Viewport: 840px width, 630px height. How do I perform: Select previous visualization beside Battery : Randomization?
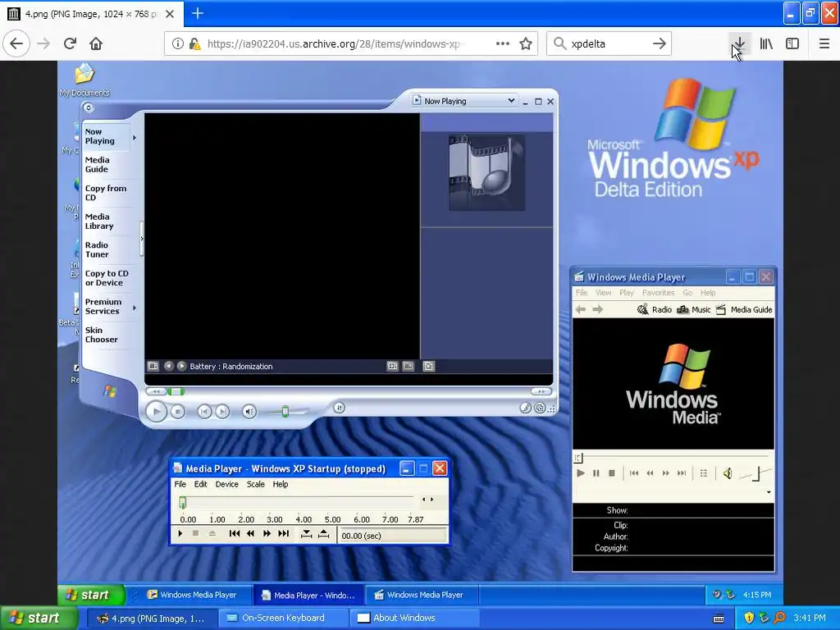tap(169, 366)
